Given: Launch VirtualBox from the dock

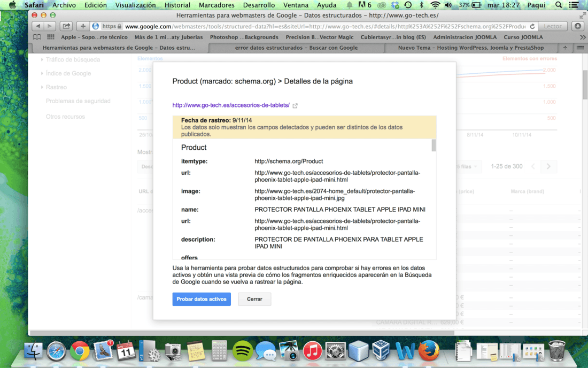Looking at the screenshot, I should pos(381,350).
